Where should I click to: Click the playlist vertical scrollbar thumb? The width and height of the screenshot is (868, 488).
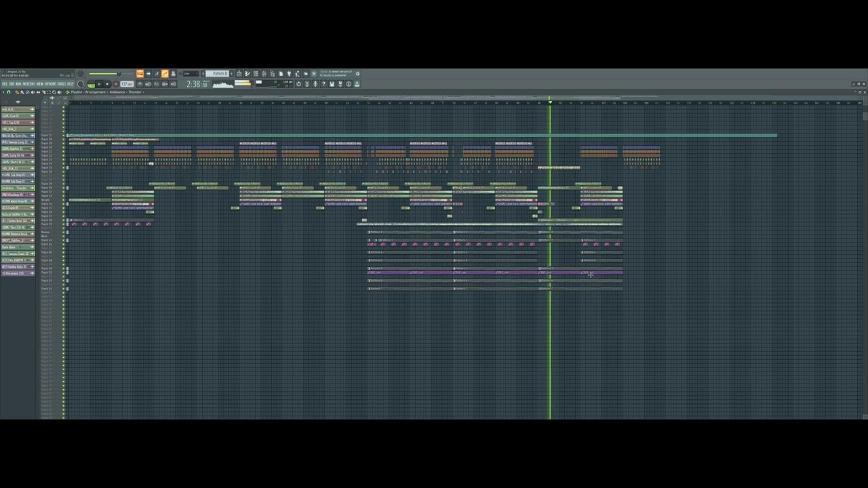tap(865, 116)
